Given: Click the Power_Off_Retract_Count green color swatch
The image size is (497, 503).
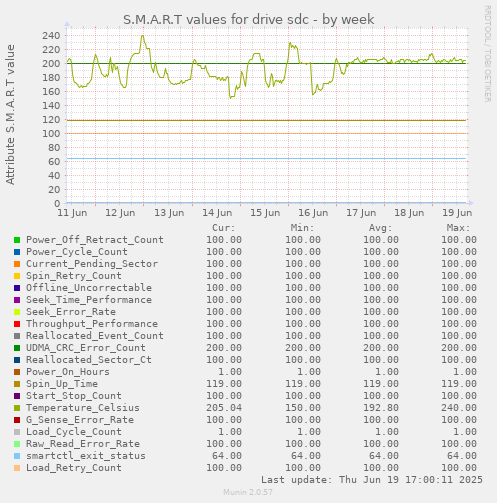Looking at the screenshot, I should point(17,240).
